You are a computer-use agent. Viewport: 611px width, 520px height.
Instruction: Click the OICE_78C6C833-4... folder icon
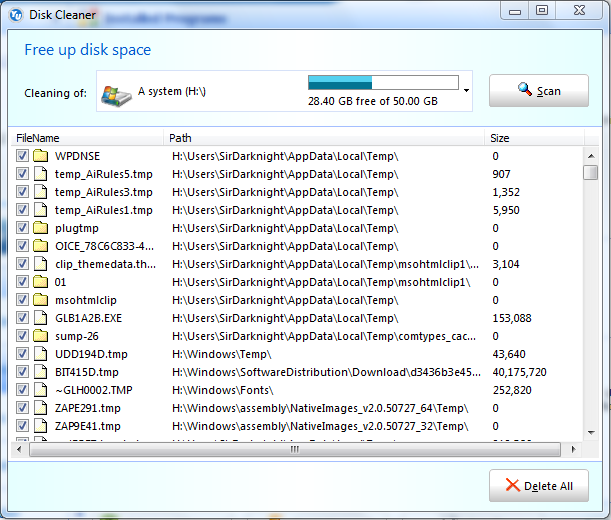(x=41, y=246)
